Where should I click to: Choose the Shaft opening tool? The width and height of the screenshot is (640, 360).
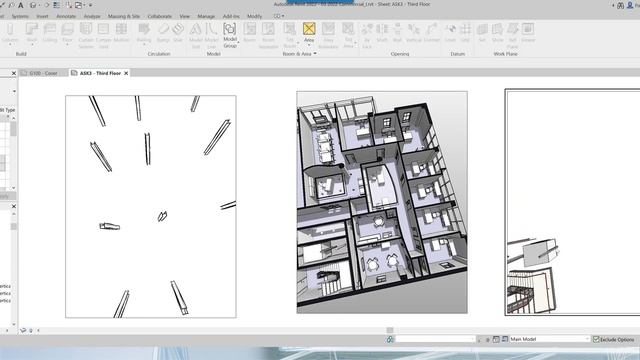[382, 33]
